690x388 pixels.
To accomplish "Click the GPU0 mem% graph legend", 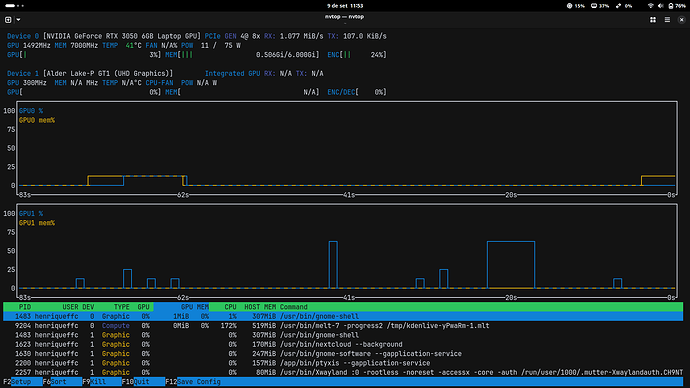I will point(37,121).
